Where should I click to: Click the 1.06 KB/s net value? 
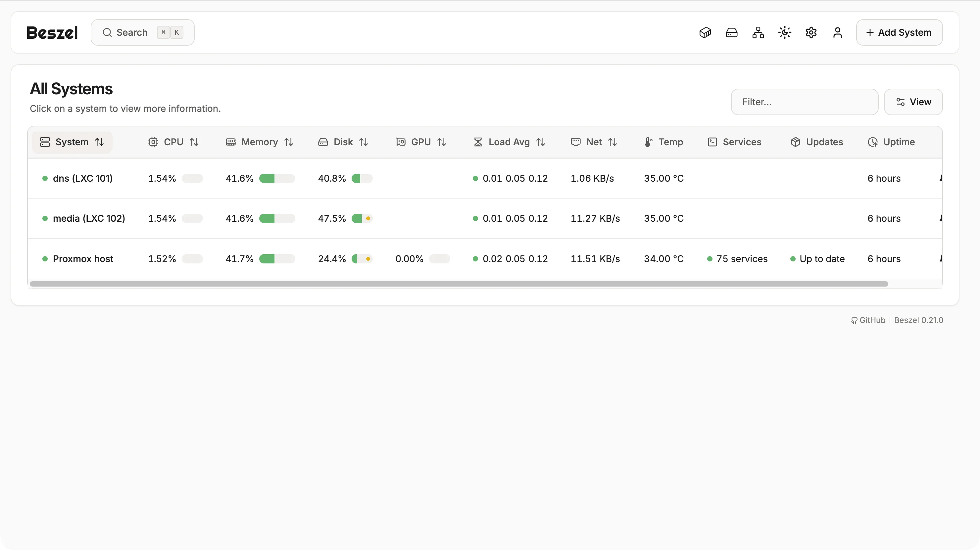pos(592,178)
